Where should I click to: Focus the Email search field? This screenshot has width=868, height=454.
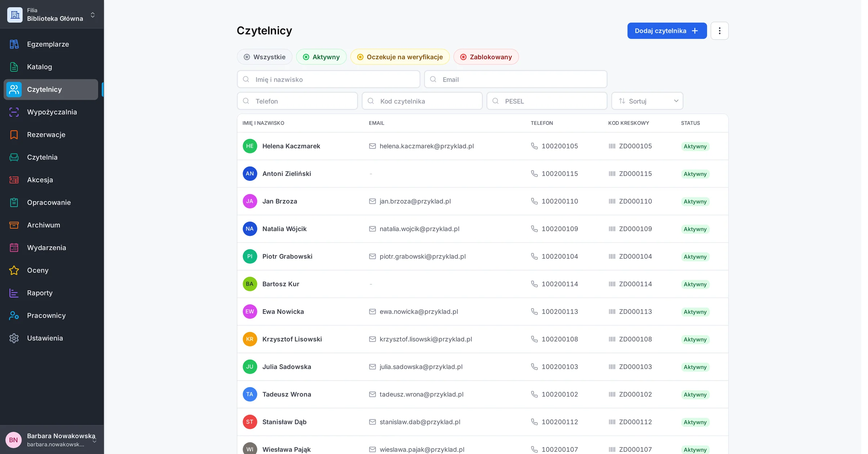click(x=515, y=79)
